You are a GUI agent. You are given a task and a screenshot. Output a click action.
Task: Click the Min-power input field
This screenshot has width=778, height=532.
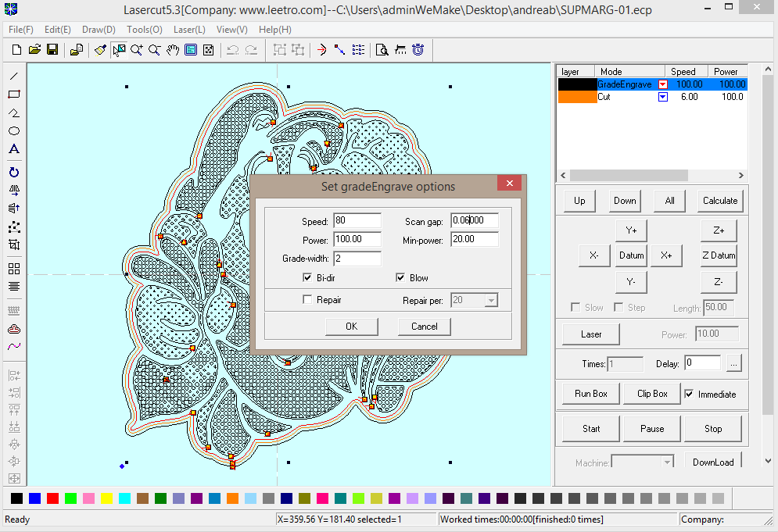(x=475, y=240)
